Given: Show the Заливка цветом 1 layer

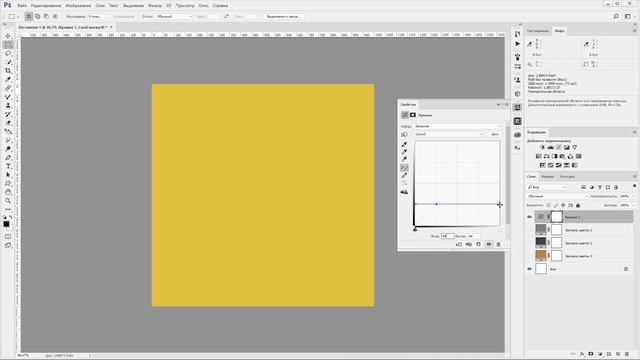Looking at the screenshot, I should [x=529, y=230].
